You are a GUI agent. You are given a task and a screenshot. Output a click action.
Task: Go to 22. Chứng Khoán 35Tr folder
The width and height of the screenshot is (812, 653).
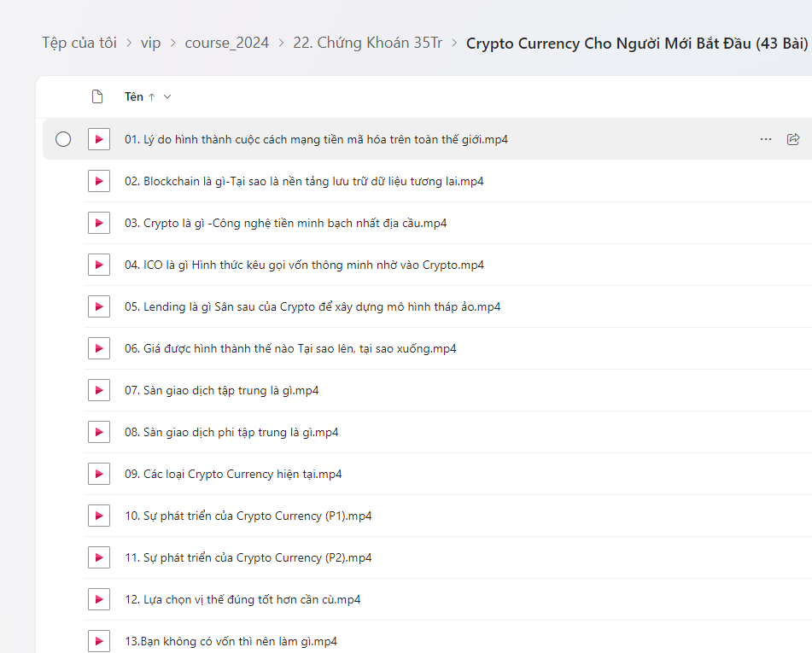367,43
